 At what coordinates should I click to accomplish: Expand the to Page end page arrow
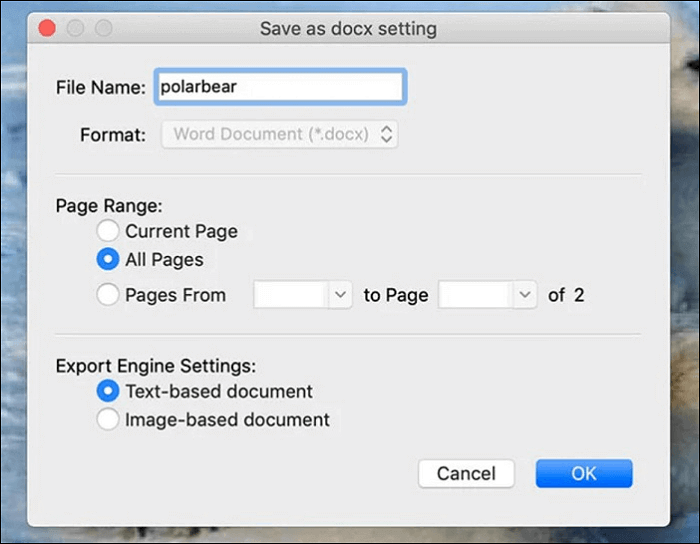tap(525, 295)
